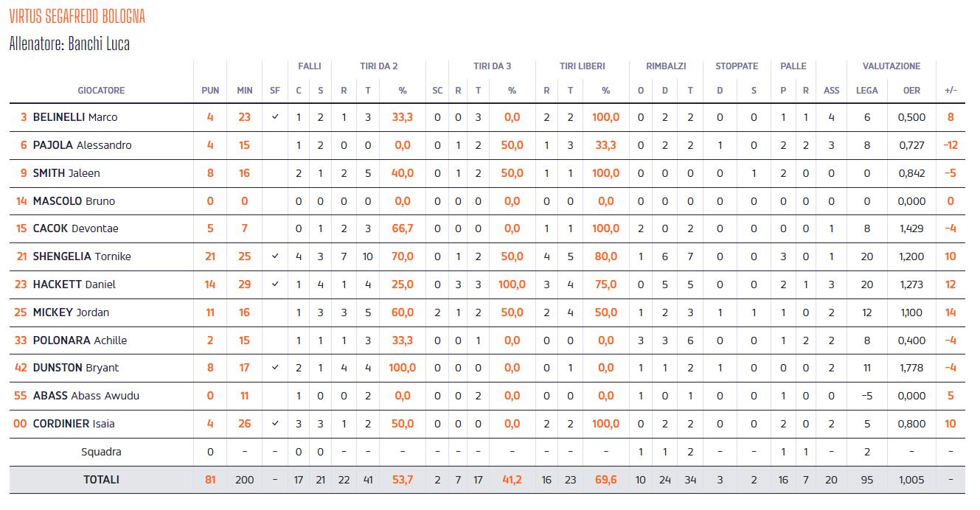Click the RIMBALZI header group

coord(666,66)
